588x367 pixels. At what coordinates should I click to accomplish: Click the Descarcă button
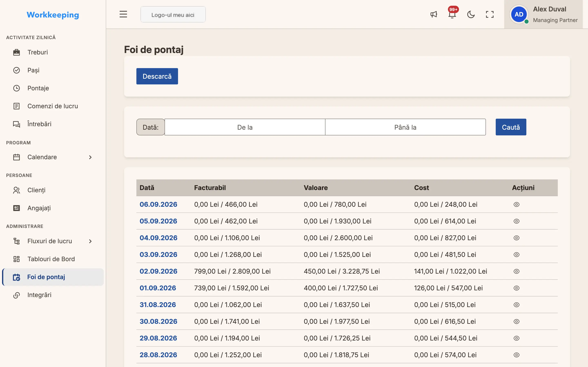click(x=157, y=76)
